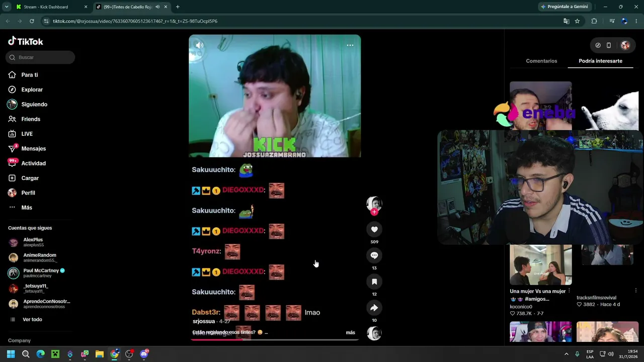Switch to the Comentarios tab

point(541,61)
